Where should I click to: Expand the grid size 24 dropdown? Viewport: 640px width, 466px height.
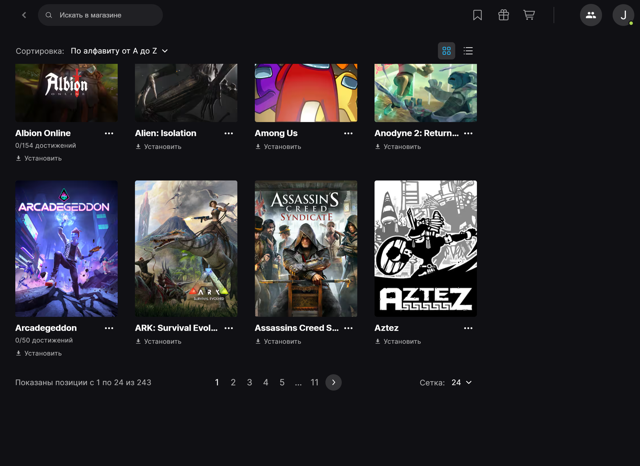pos(462,382)
